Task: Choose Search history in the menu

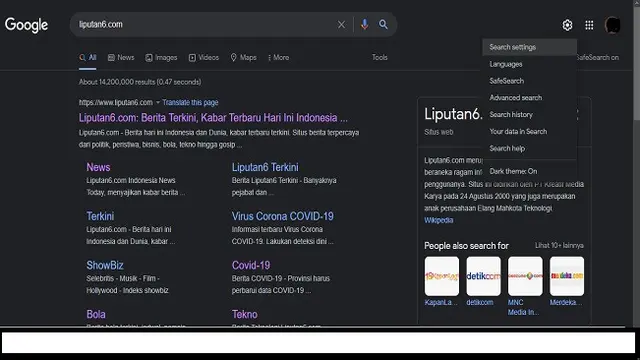Action: [x=529, y=115]
